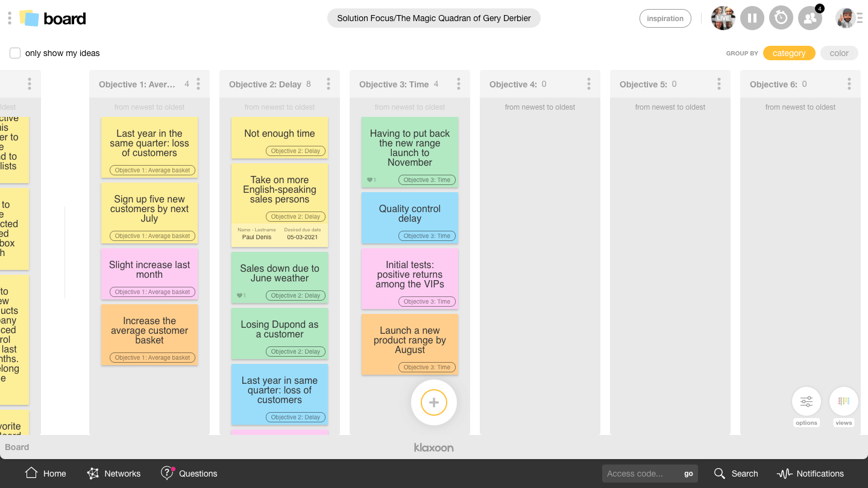Open the options sliders icon
This screenshot has height=488, width=868.
click(x=806, y=402)
